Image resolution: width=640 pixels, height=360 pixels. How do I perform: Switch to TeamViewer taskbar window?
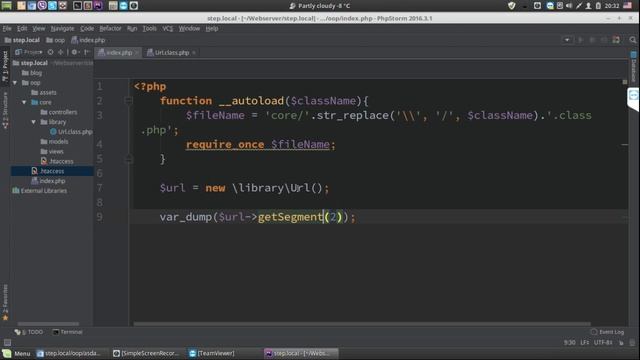(212, 353)
